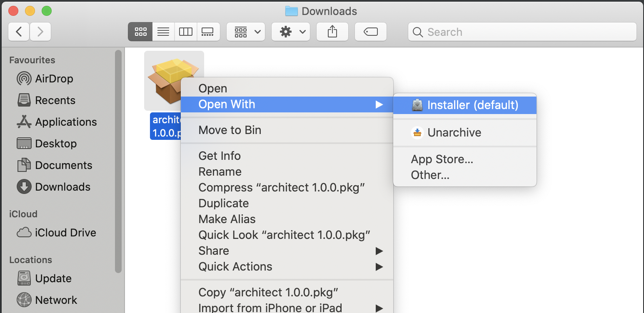The height and width of the screenshot is (313, 644).
Task: Open Downloads in the sidebar
Action: tap(54, 187)
